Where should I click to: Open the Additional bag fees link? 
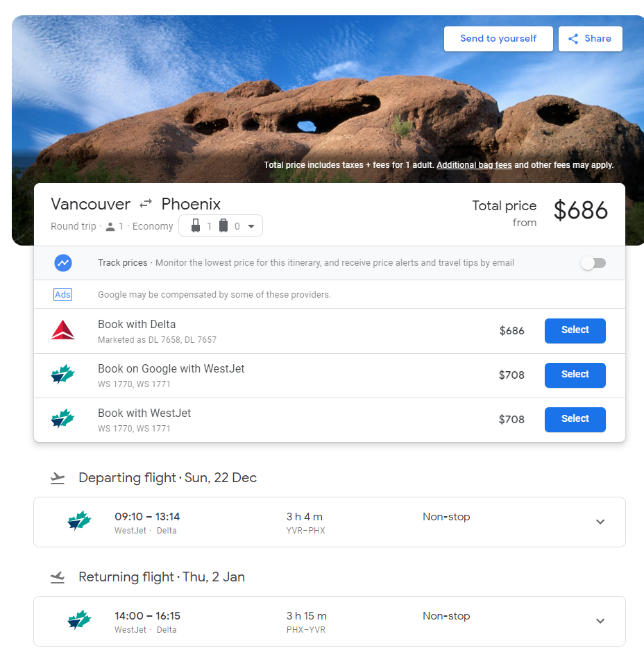click(x=474, y=165)
